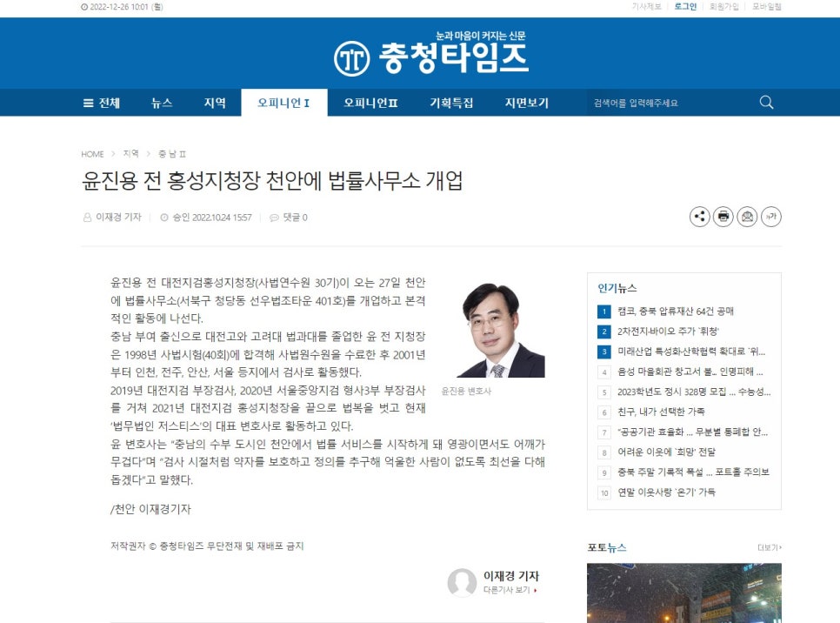The width and height of the screenshot is (840, 623).
Task: Open the 지면보기 menu
Action: [527, 103]
